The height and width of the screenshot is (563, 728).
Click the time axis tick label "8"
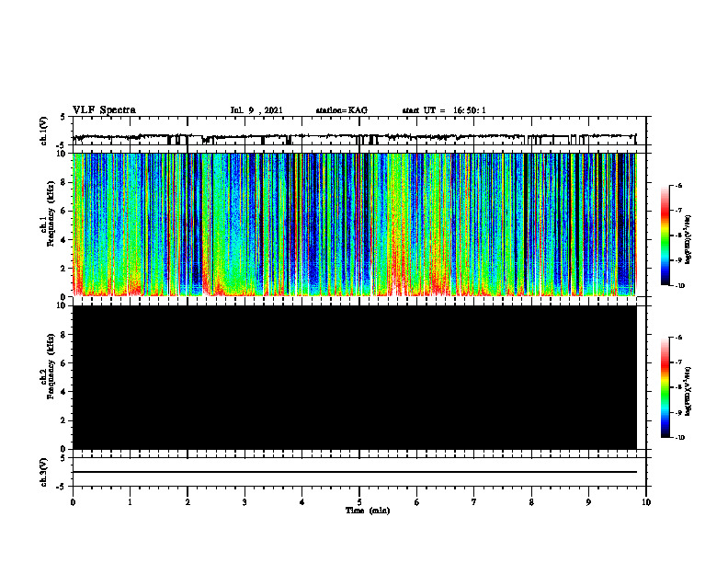pos(531,502)
